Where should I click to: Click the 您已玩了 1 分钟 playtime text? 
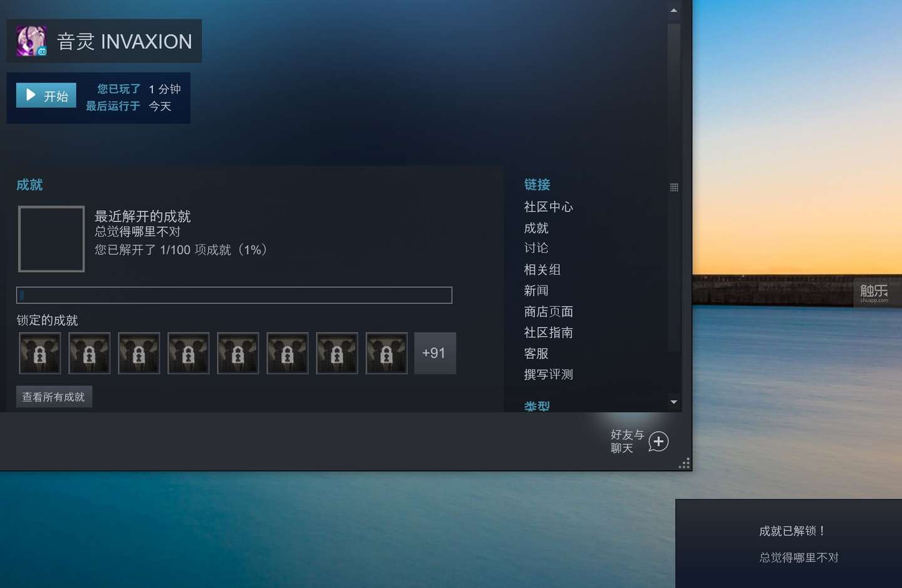139,89
